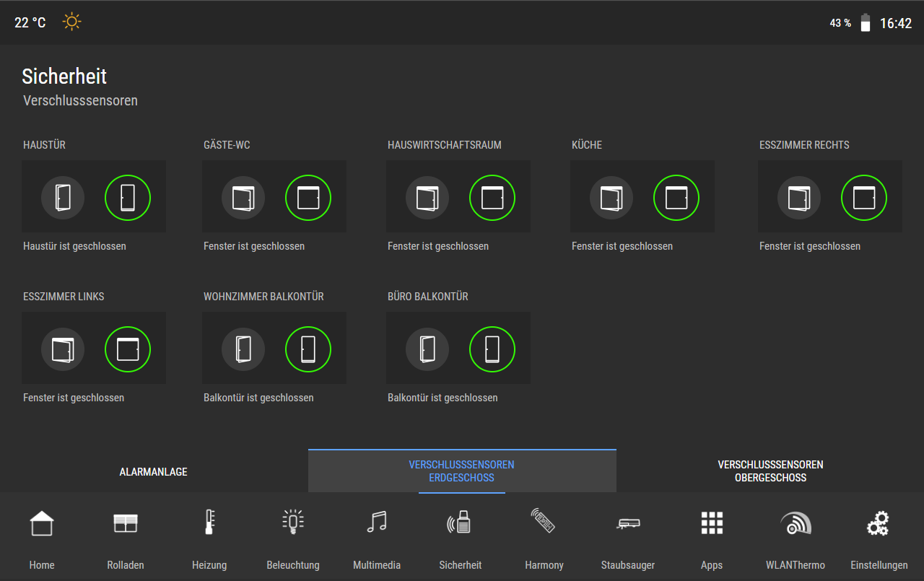This screenshot has height=581, width=924.
Task: Click Gäste-WC closed-window green icon
Action: [x=308, y=198]
